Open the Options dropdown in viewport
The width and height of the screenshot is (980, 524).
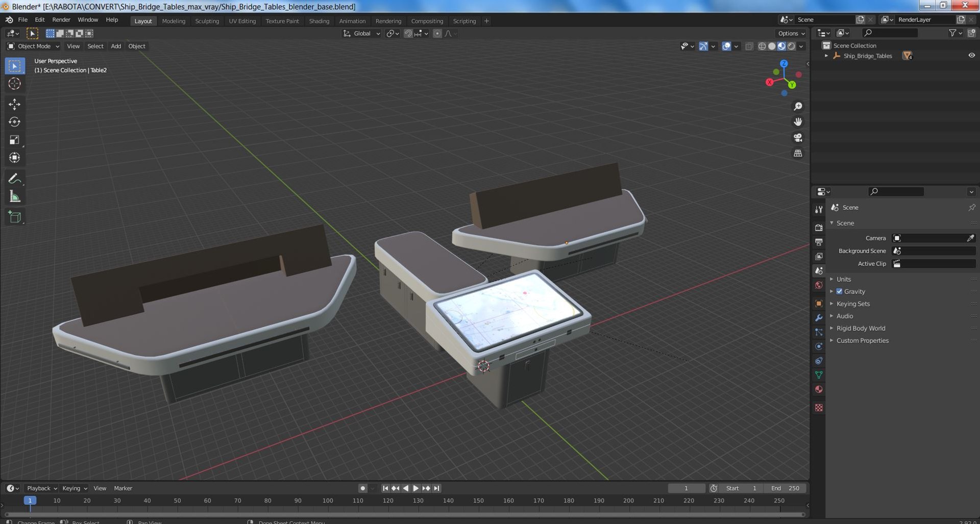click(x=792, y=34)
